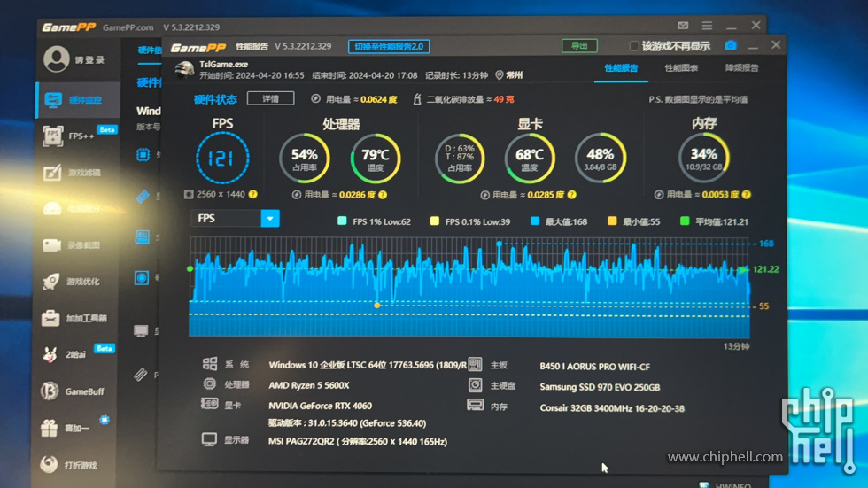868x488 pixels.
Task: Click the help icon beside 用电量 ≈ 0.0053 度
Action: point(746,194)
